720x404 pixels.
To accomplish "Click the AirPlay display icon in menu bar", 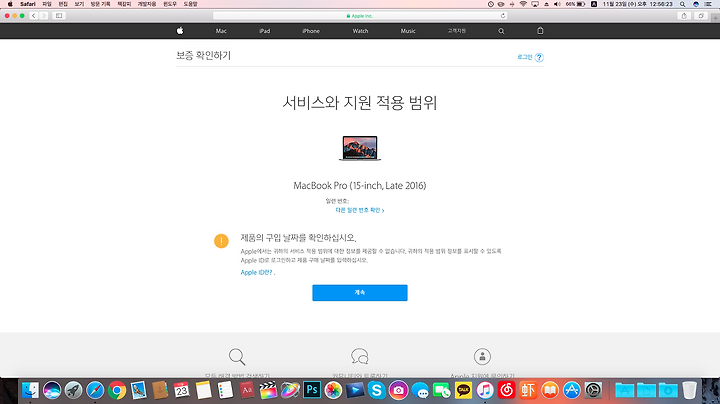I will click(535, 4).
